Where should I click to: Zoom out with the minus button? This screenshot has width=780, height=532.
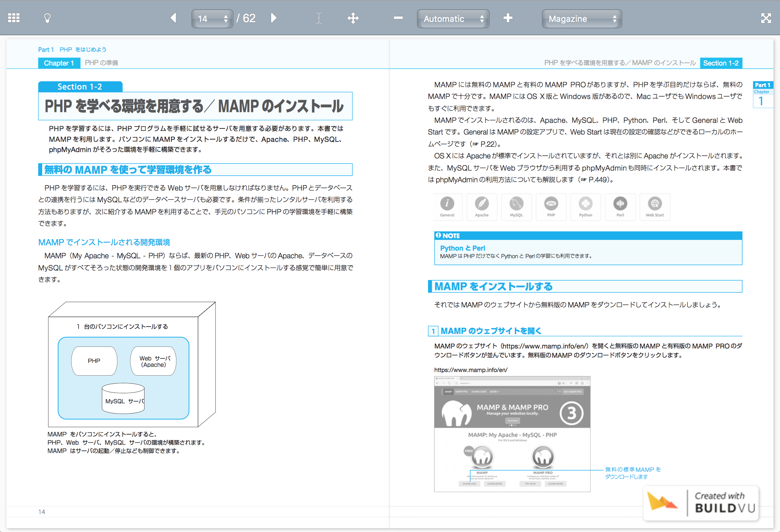(x=398, y=18)
